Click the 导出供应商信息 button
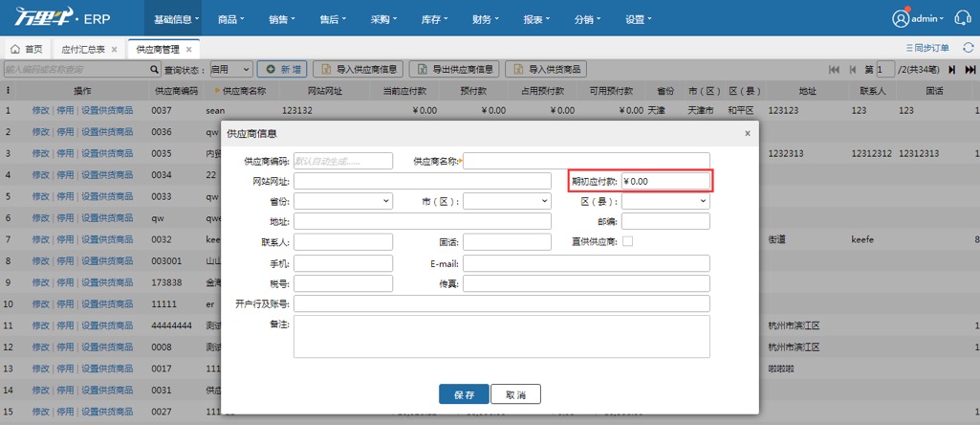980x425 pixels. pos(454,70)
